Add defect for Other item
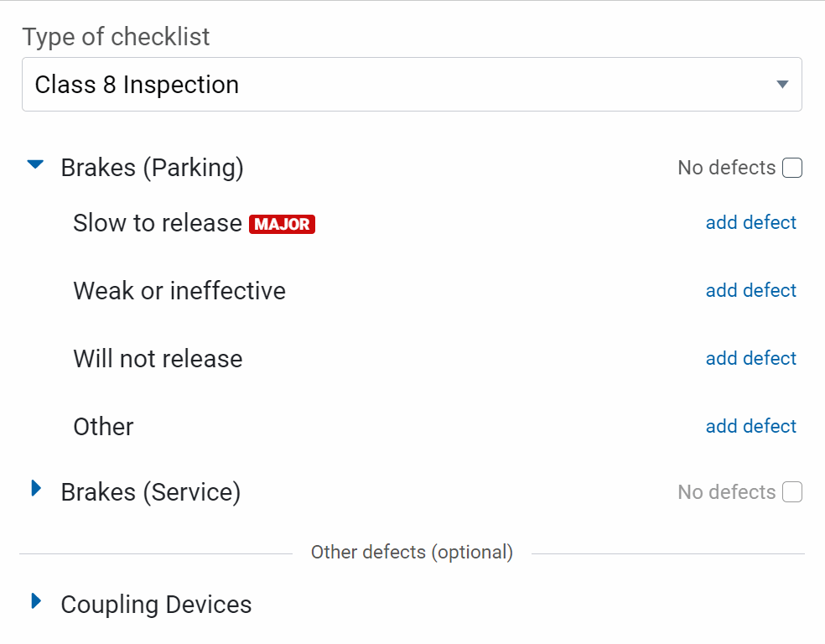 click(751, 427)
